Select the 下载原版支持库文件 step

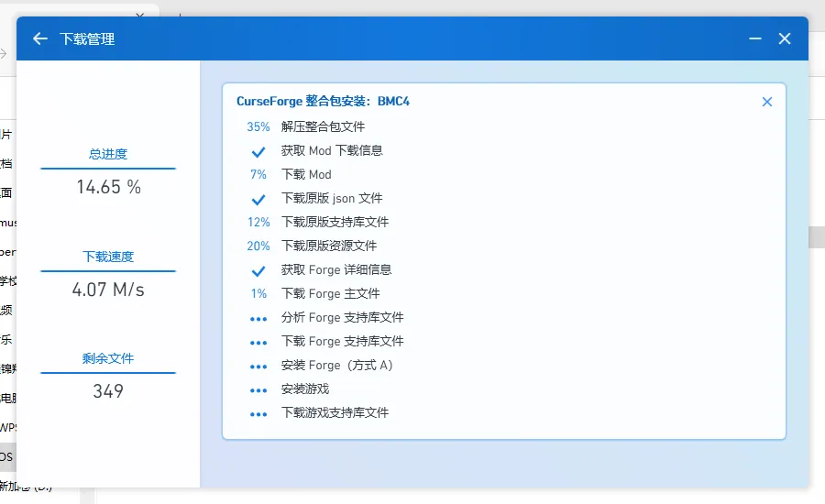coord(335,222)
